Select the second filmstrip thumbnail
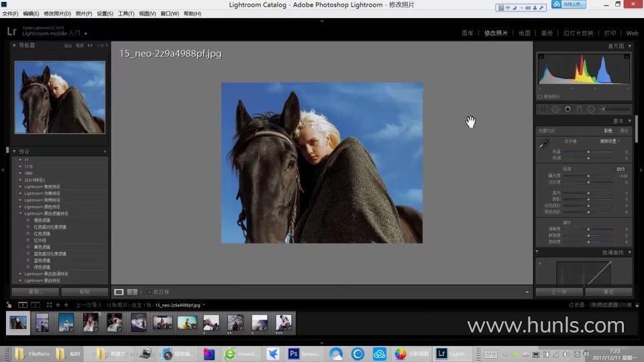The image size is (644, 362). point(42,322)
